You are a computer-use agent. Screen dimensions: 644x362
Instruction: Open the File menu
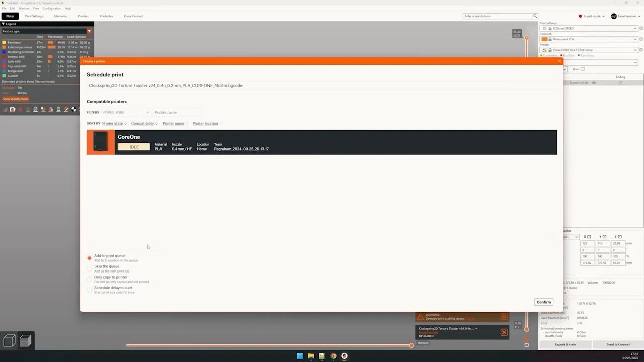click(4, 8)
